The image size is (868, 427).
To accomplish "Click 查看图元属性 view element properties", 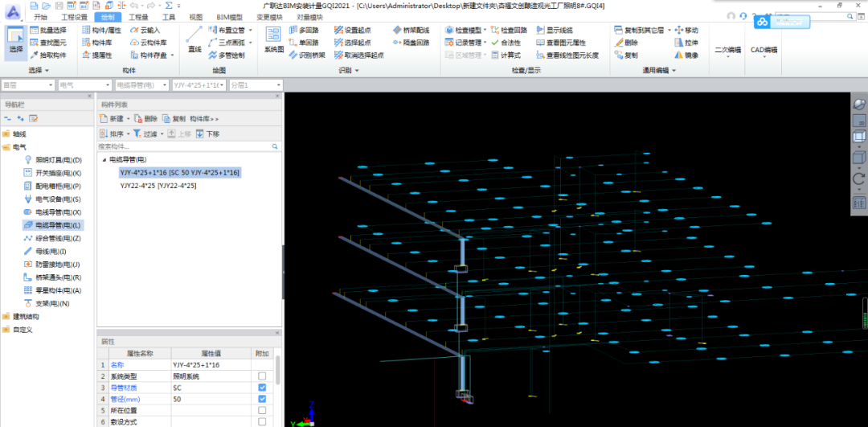I will pos(561,43).
